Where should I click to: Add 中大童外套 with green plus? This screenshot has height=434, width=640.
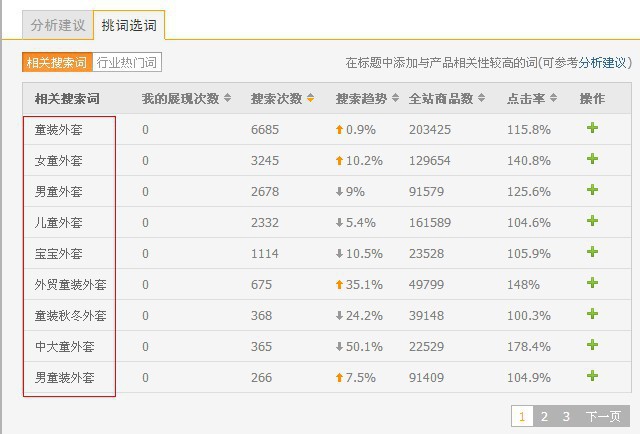(x=592, y=346)
